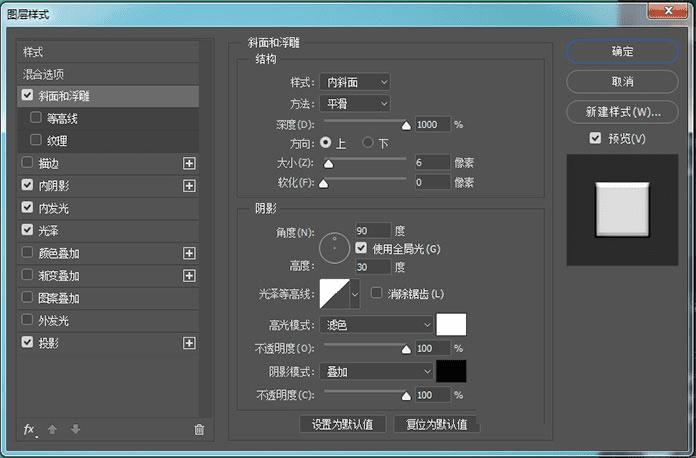Viewport: 696px width, 458px height.
Task: Uncheck the 斜面和浮雕 checkbox
Action: coord(28,95)
